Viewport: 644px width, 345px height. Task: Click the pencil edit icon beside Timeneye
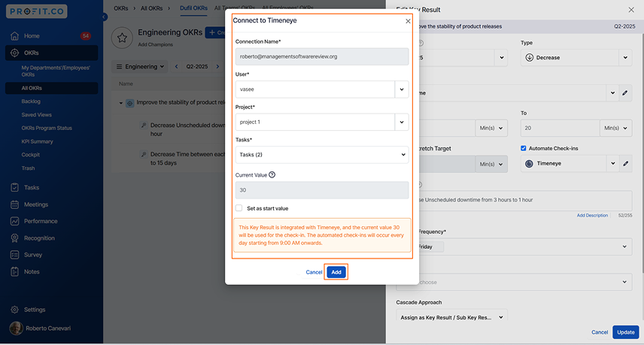[625, 163]
